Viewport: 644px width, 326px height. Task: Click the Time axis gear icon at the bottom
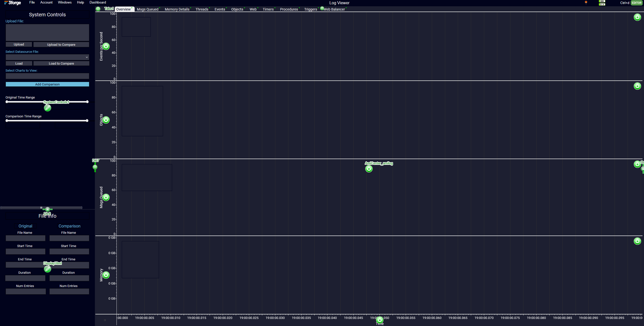(380, 320)
